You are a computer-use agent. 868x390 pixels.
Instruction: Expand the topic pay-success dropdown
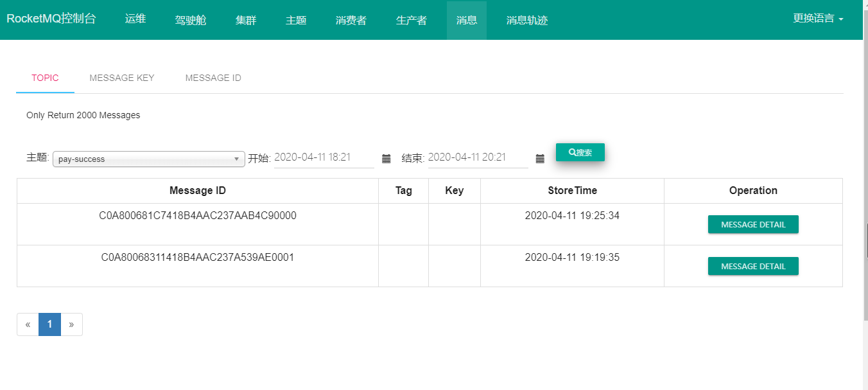[148, 159]
